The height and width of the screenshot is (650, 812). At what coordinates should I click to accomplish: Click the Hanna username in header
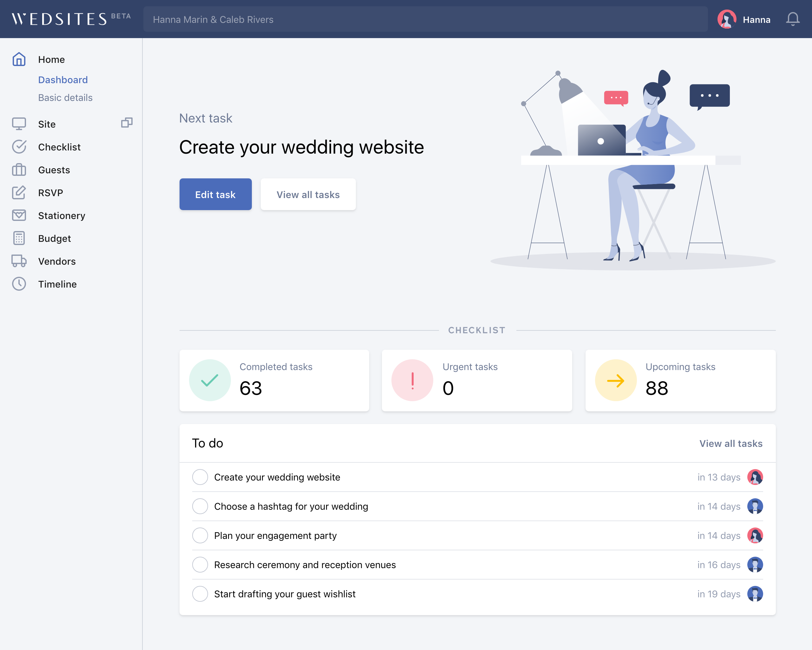pyautogui.click(x=756, y=20)
